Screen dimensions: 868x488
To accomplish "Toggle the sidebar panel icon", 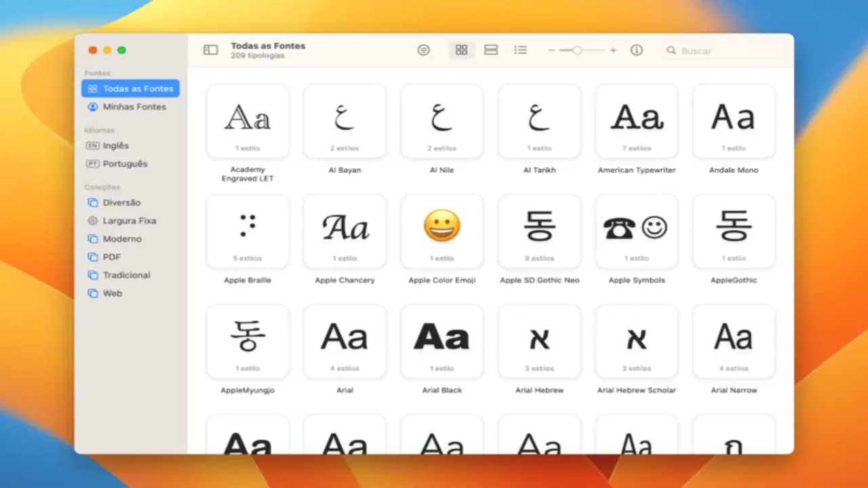I will [211, 50].
